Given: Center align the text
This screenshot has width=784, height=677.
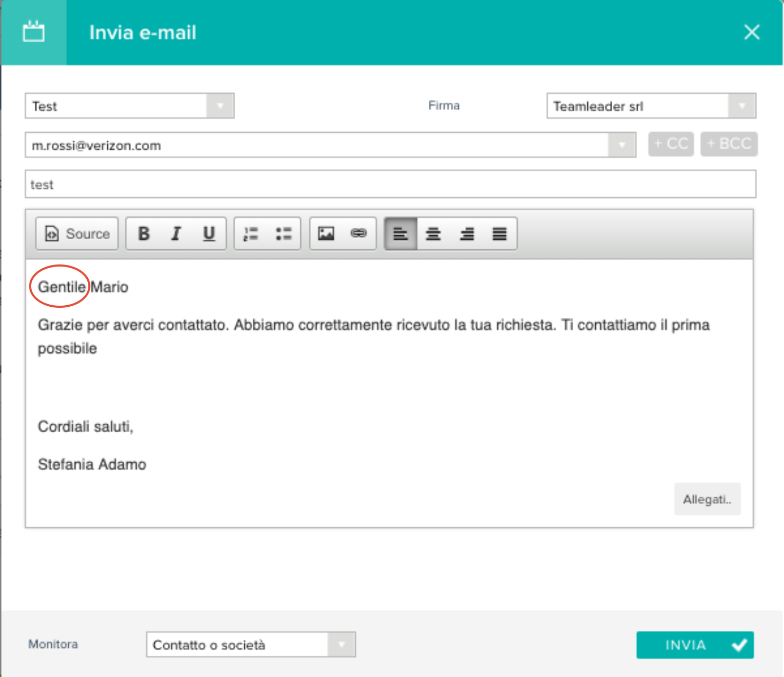Looking at the screenshot, I should 433,233.
